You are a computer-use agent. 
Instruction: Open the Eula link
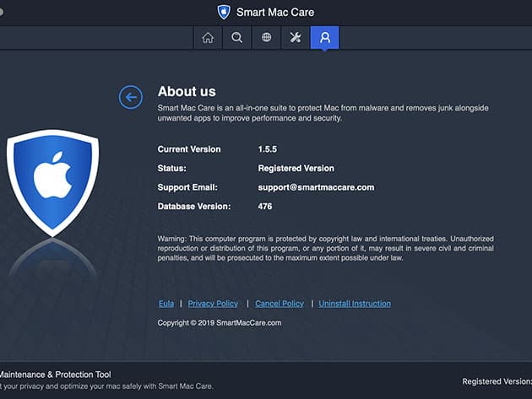[166, 304]
